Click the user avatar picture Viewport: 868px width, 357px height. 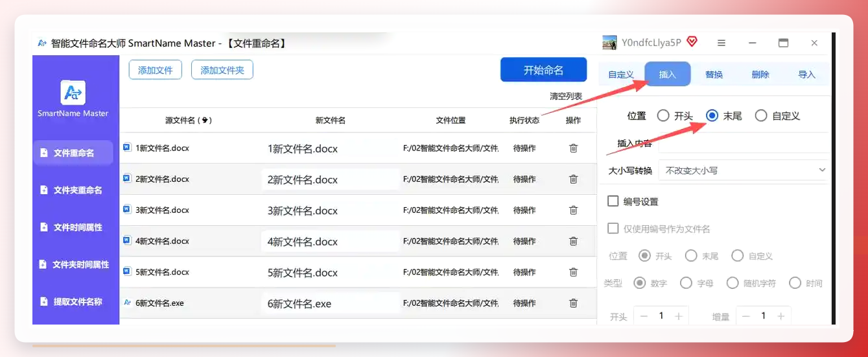(x=609, y=43)
